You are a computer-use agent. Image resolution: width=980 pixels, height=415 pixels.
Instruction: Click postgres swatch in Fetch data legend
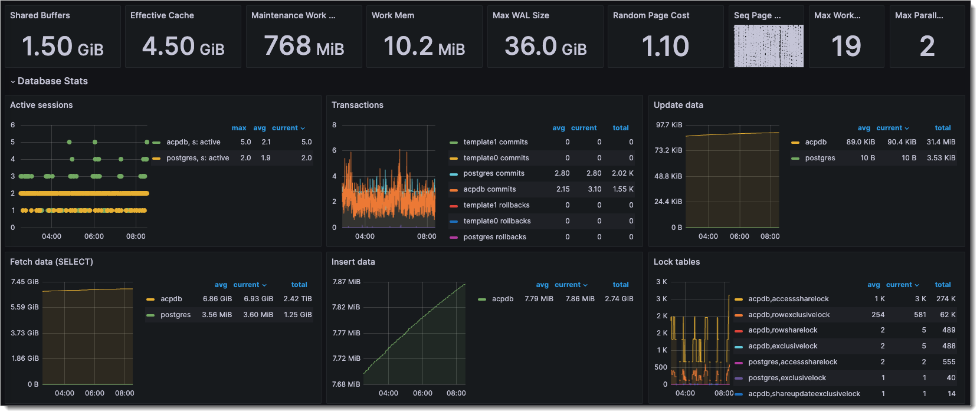point(150,315)
